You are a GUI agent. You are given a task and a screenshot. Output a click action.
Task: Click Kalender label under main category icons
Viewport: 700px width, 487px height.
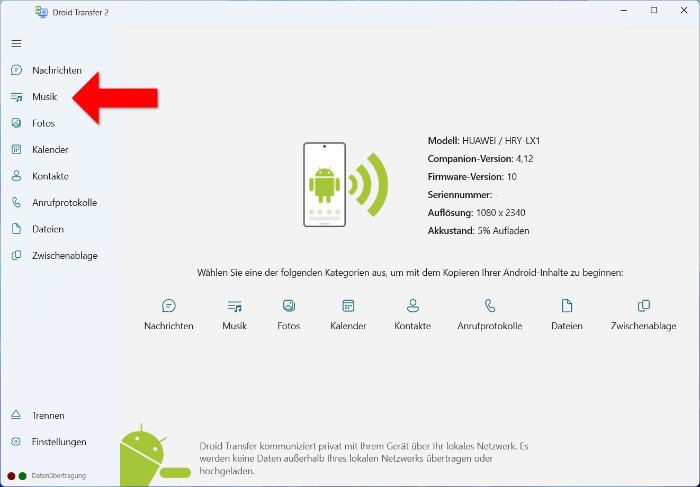click(x=348, y=326)
